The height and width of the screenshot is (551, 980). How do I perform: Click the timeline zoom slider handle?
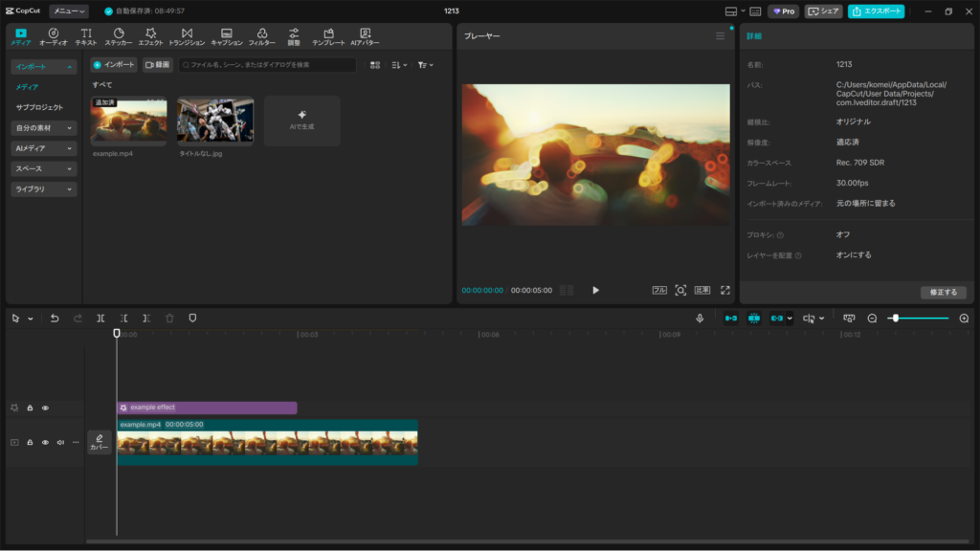[895, 318]
